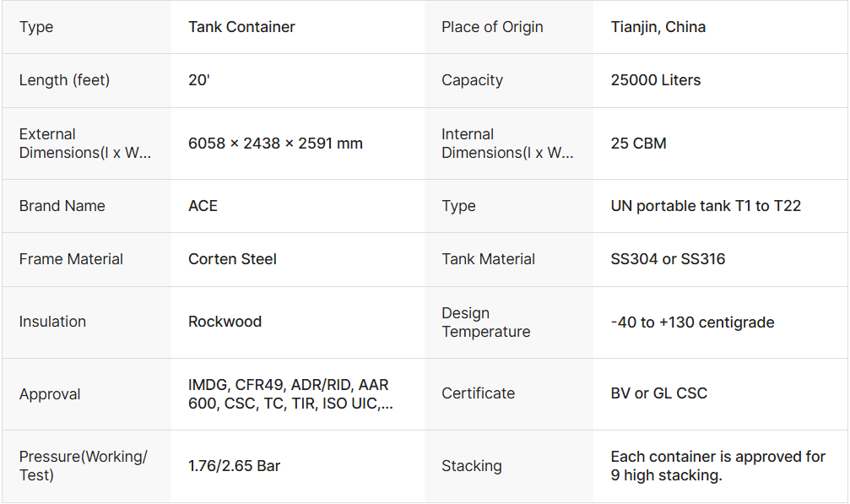Select the "ACE" brand value
850x504 pixels.
click(x=203, y=206)
